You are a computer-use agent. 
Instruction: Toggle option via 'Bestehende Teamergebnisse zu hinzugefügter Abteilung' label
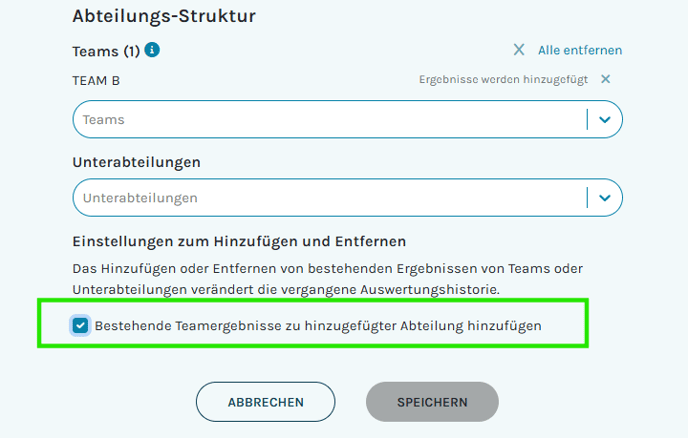[318, 326]
